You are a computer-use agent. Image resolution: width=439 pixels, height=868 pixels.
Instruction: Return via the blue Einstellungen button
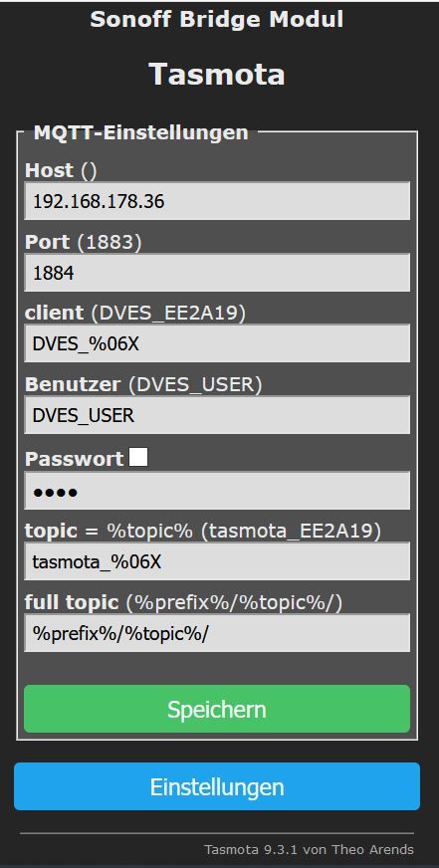click(217, 786)
